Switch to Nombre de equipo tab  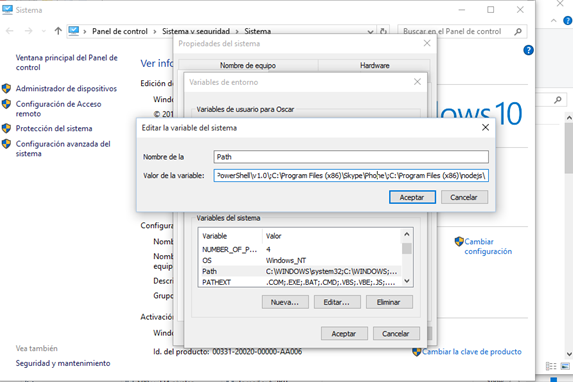(x=248, y=65)
